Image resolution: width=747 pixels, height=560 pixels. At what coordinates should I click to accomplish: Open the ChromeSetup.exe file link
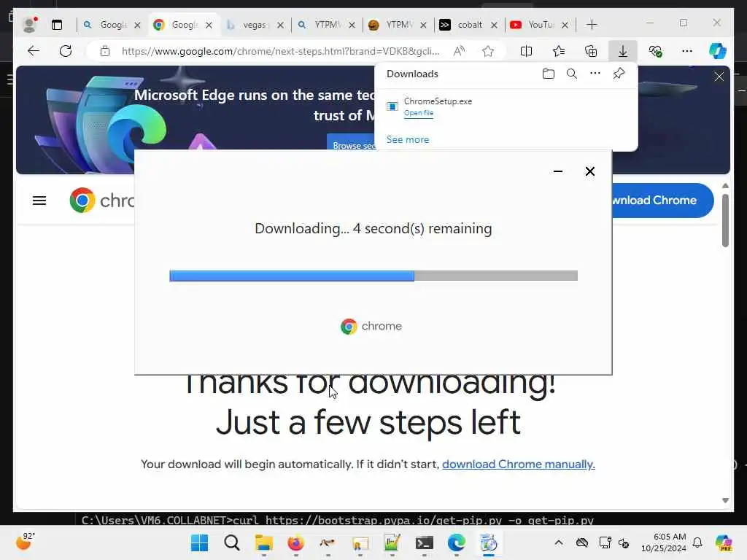(x=419, y=113)
